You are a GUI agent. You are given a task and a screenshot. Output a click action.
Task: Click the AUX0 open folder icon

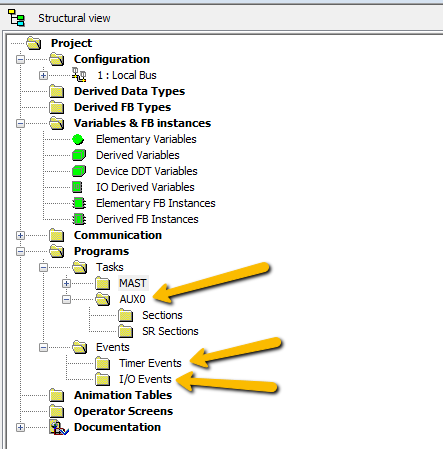(102, 299)
